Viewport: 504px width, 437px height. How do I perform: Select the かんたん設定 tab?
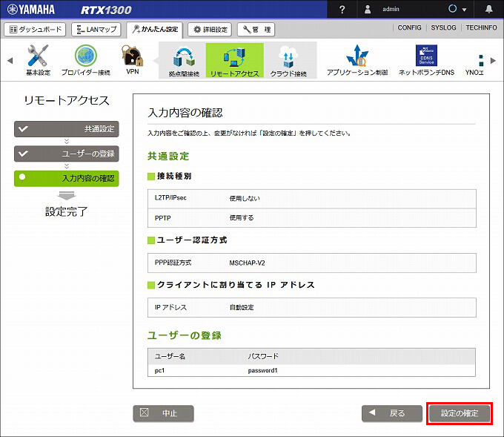point(155,30)
